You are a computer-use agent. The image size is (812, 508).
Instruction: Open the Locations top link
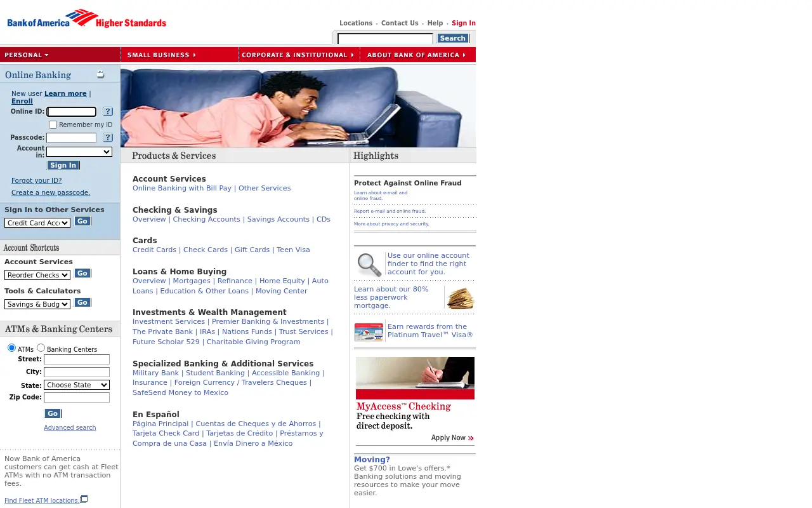point(356,23)
